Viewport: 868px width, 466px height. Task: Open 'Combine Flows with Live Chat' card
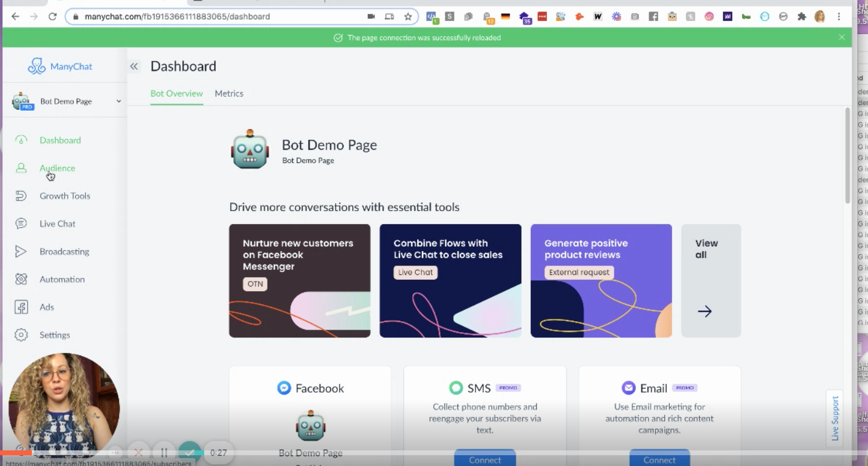coord(450,280)
